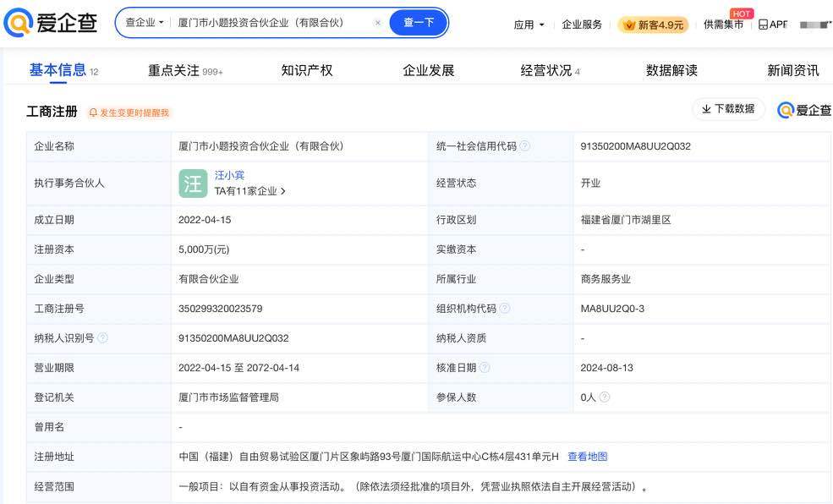Click the Aiqicha logo in the header
833x504 pixels.
tap(51, 23)
